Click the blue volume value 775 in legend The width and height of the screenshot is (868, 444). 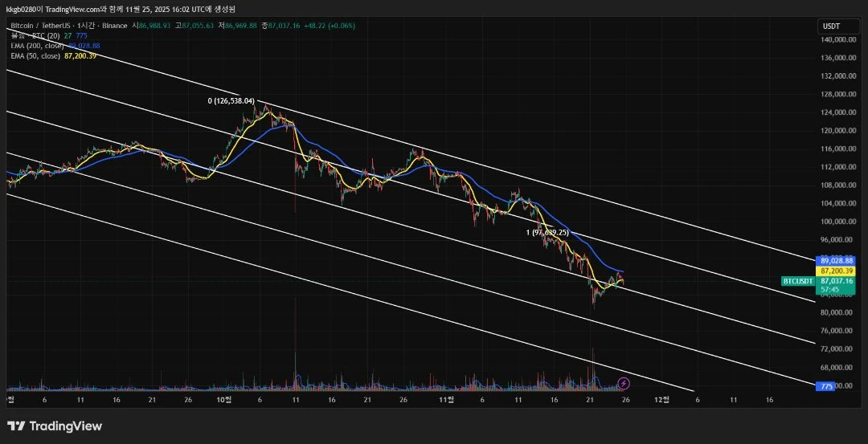[x=81, y=35]
